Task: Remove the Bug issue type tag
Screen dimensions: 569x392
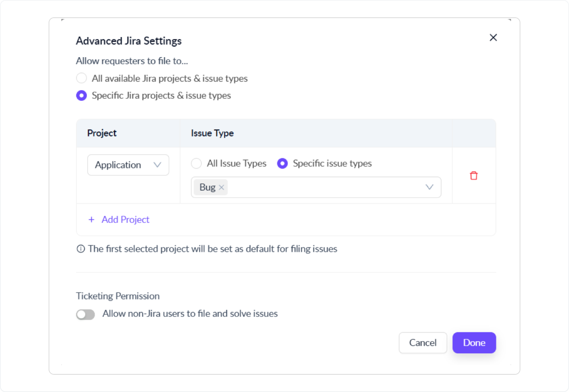Action: coord(221,187)
